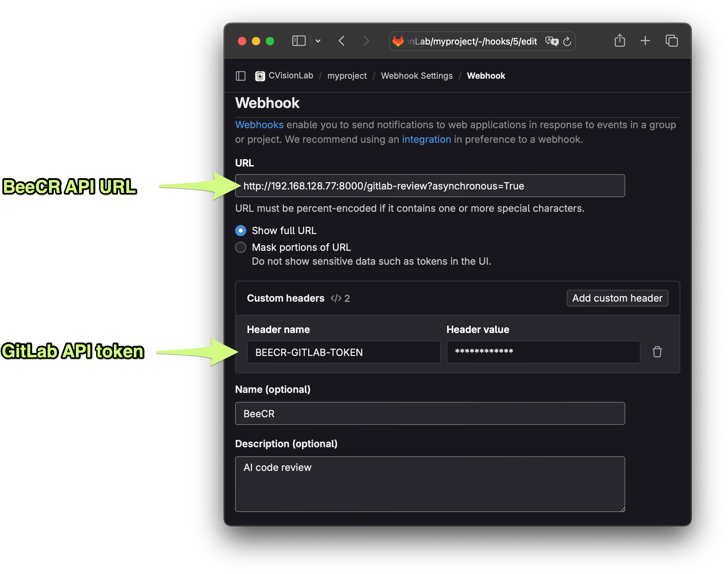Image resolution: width=728 pixels, height=574 pixels.
Task: Open the tab overview icon
Action: point(671,41)
